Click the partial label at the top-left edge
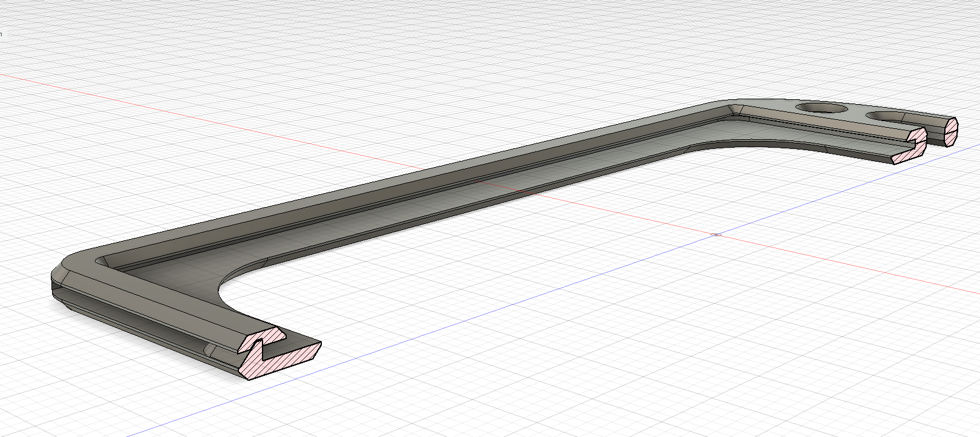Image resolution: width=980 pixels, height=437 pixels. pos(1,34)
